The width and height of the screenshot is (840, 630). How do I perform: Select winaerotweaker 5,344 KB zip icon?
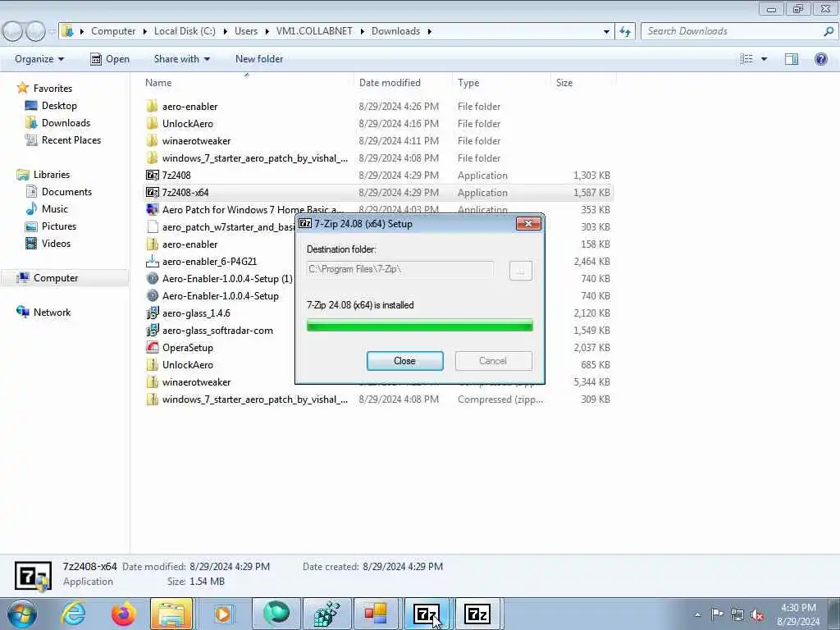152,382
